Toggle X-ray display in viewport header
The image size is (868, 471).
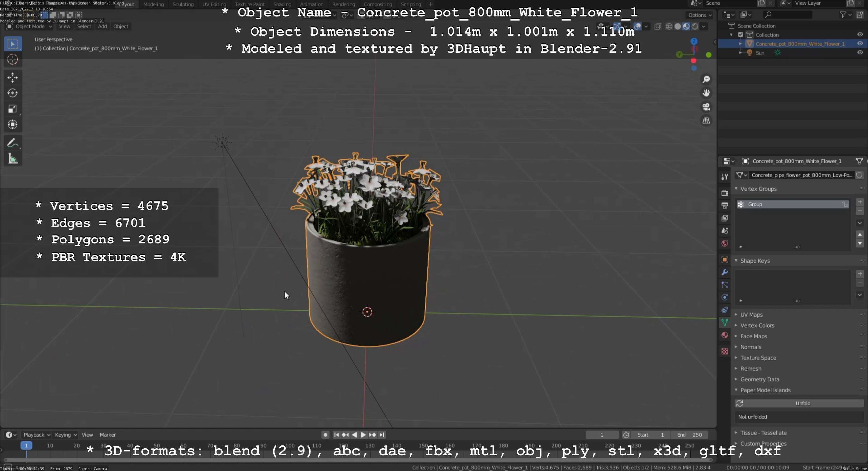(x=657, y=27)
